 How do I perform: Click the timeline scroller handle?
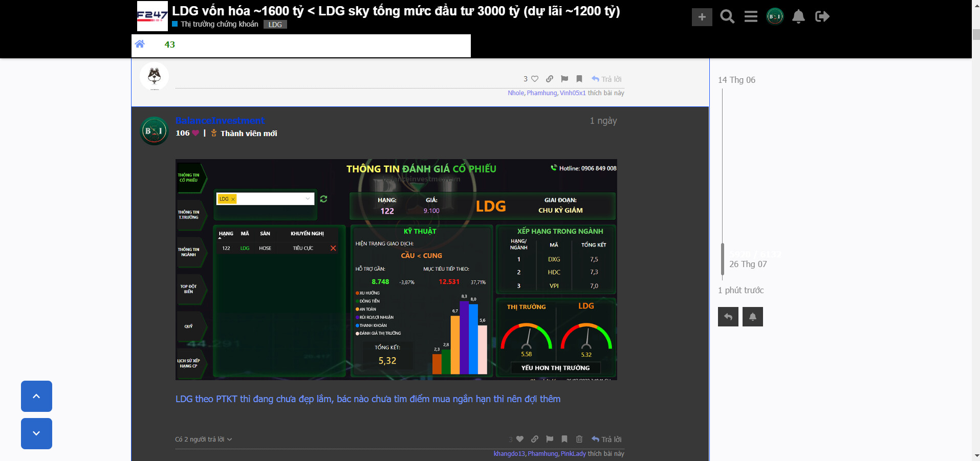click(723, 259)
